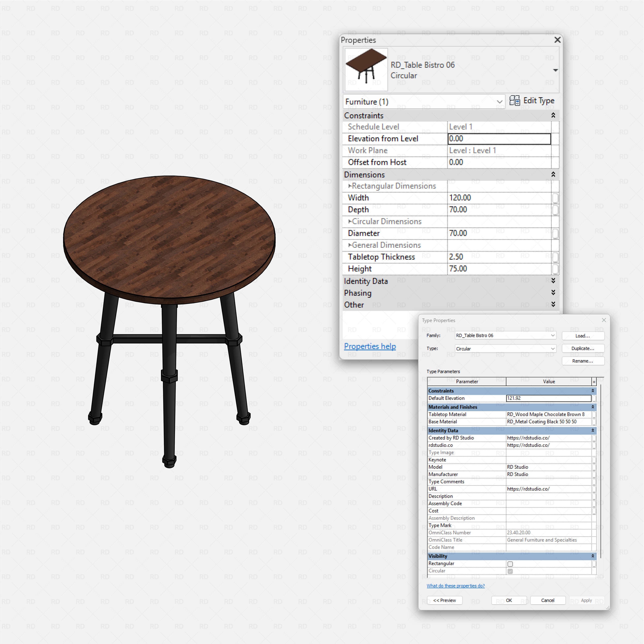Click the table type preview thumbnail
644x644 pixels.
(x=366, y=70)
